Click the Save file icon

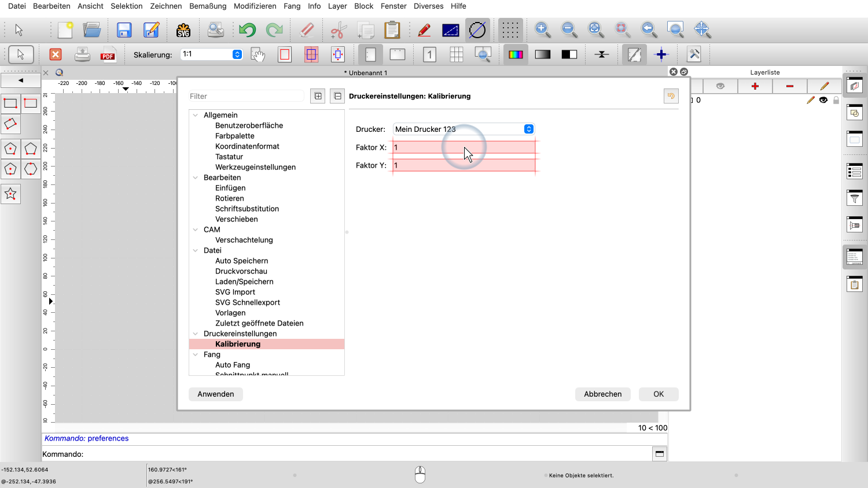[x=124, y=30]
